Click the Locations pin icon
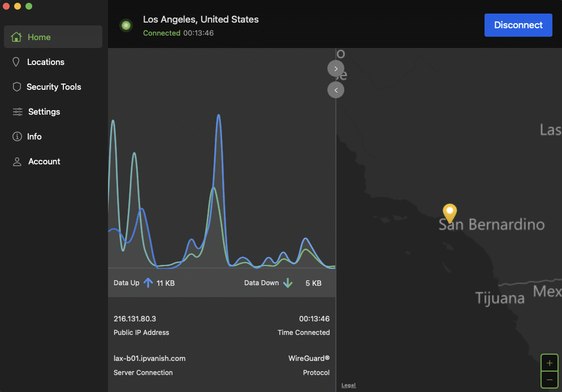Image resolution: width=562 pixels, height=392 pixels. click(x=16, y=62)
